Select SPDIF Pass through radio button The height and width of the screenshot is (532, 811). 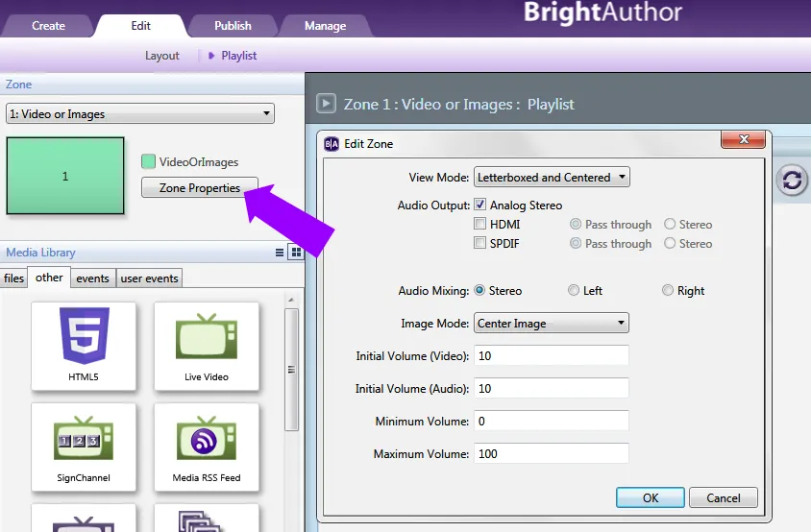tap(576, 243)
